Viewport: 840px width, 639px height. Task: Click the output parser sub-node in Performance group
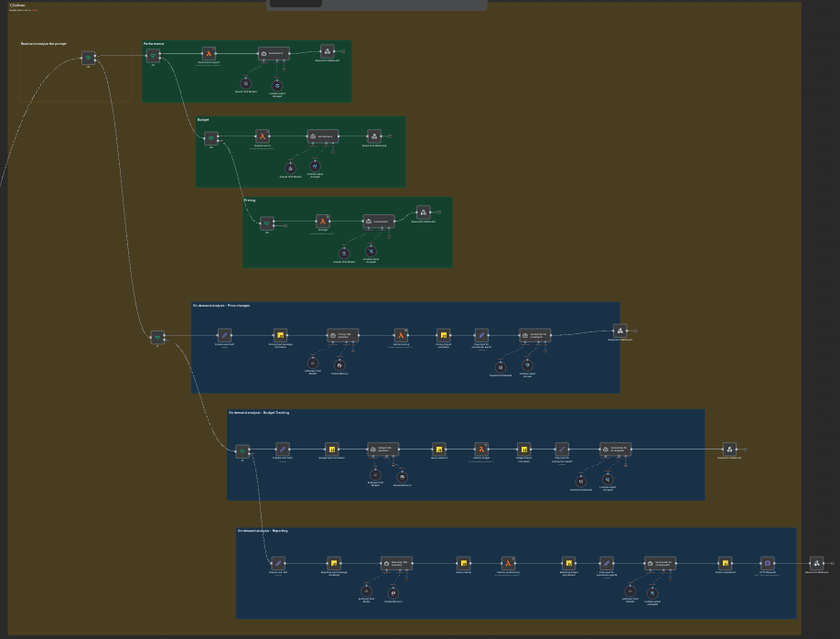click(277, 84)
